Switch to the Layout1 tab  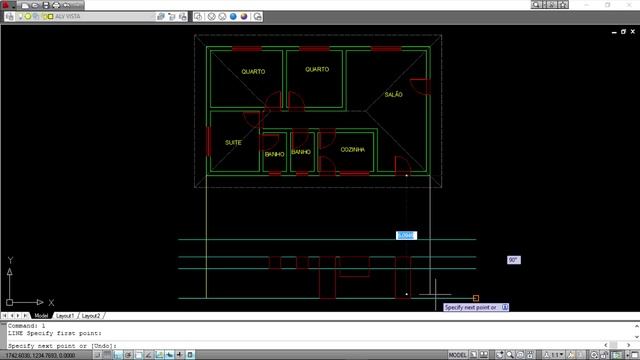coord(65,316)
